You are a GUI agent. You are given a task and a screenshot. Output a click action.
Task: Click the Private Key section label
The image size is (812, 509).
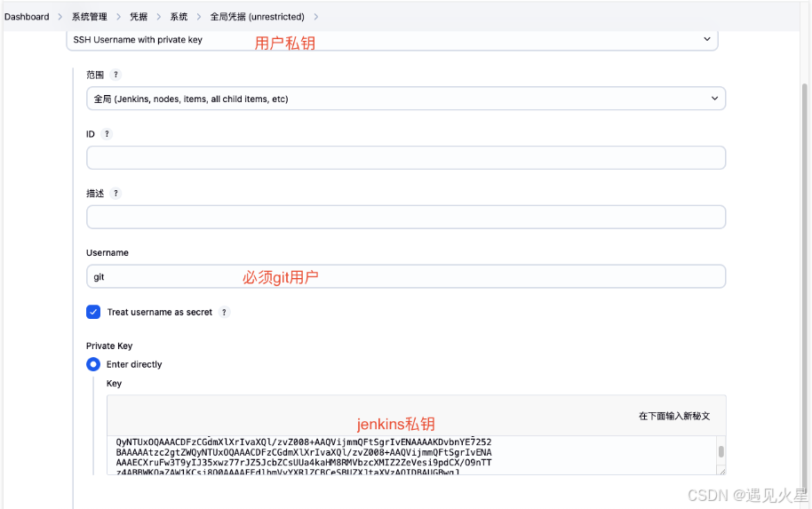pos(109,346)
